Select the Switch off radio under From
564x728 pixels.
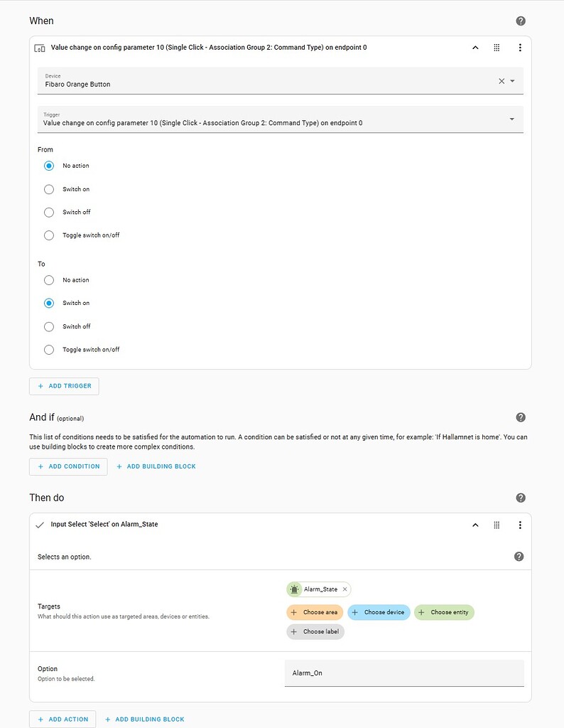coord(48,212)
